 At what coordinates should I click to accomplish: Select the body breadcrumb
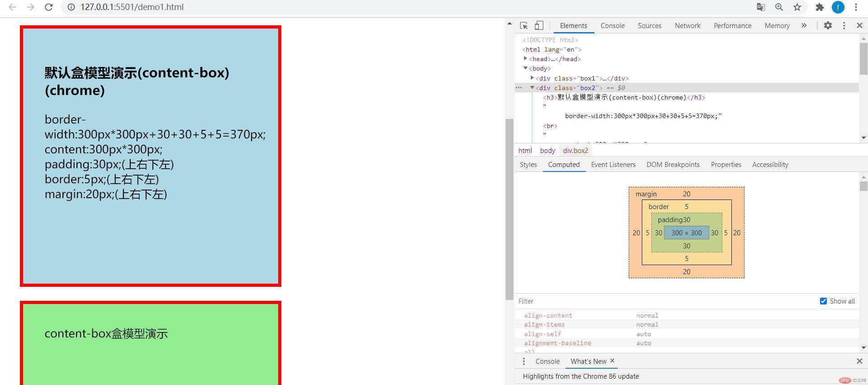click(547, 151)
